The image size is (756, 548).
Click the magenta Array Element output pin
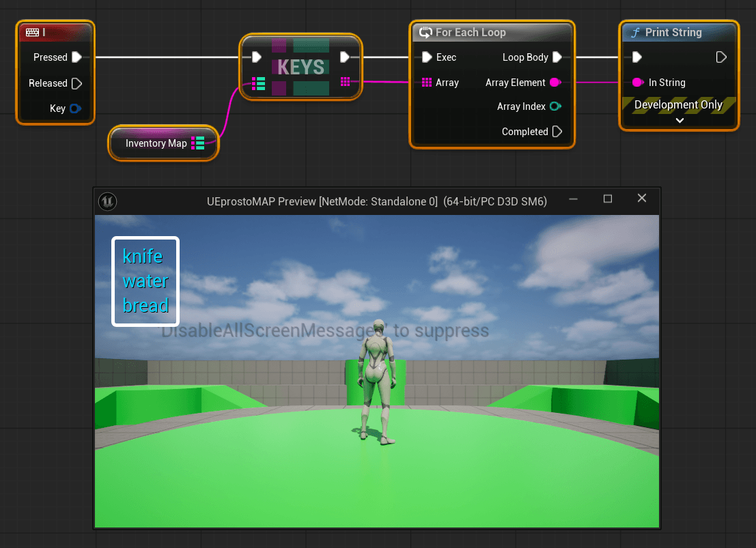[x=553, y=82]
